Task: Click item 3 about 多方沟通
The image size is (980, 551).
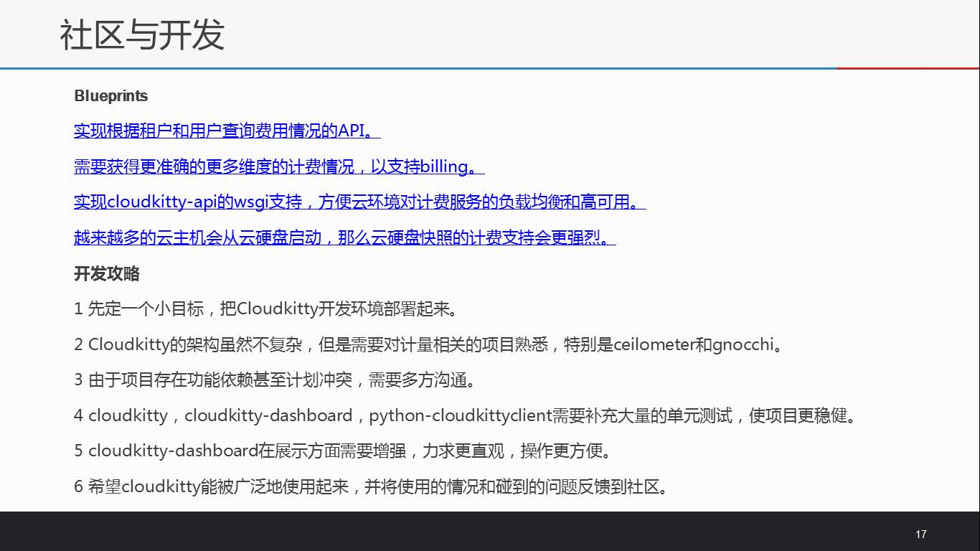Action: (x=275, y=380)
